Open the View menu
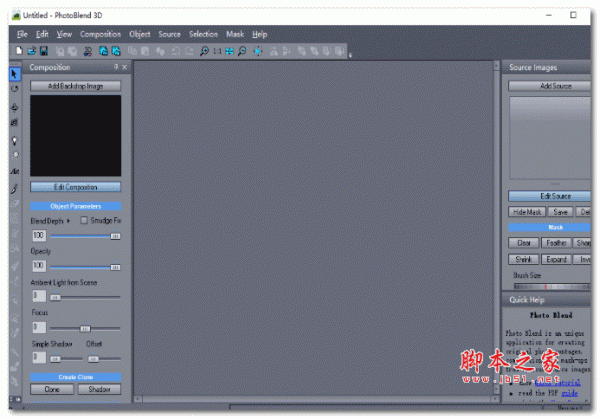 (x=64, y=34)
